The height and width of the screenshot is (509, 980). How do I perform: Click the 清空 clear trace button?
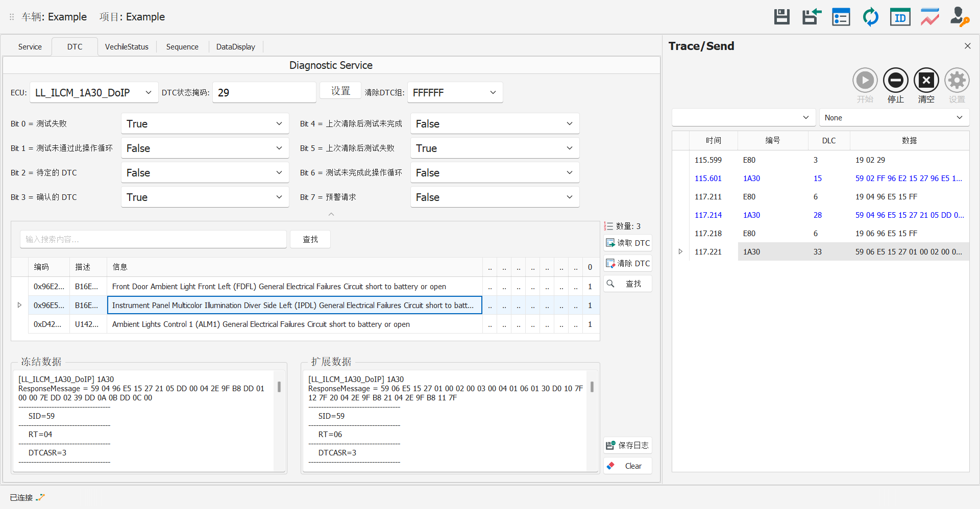pyautogui.click(x=926, y=85)
